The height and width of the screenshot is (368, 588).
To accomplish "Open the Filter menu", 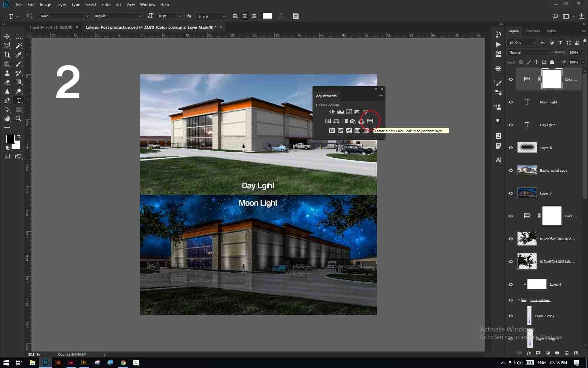I will tap(106, 5).
